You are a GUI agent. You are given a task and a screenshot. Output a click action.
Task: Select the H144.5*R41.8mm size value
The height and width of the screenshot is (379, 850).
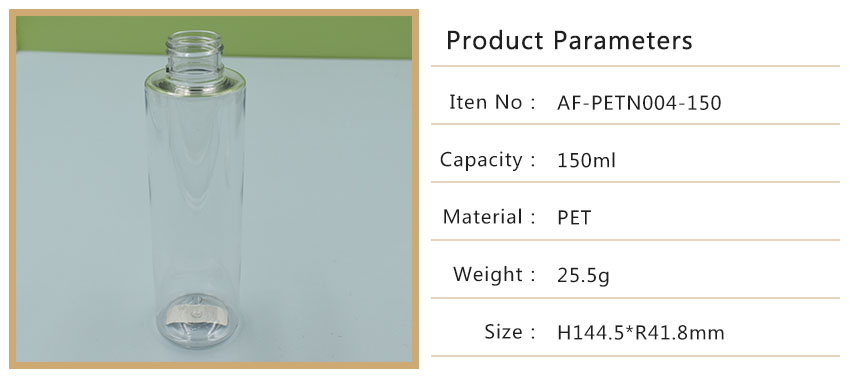point(641,332)
